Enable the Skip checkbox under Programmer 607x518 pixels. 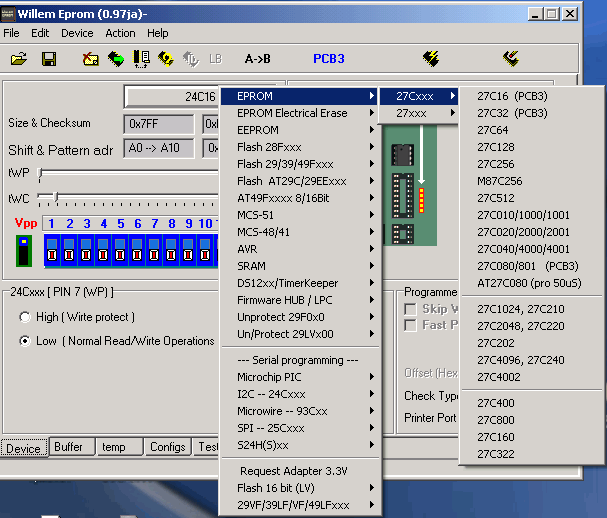tap(410, 309)
